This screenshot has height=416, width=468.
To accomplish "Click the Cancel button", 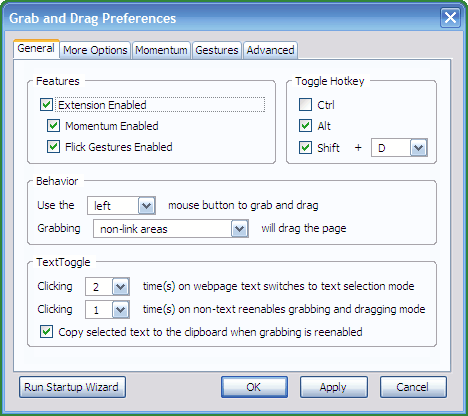I will pyautogui.click(x=413, y=387).
